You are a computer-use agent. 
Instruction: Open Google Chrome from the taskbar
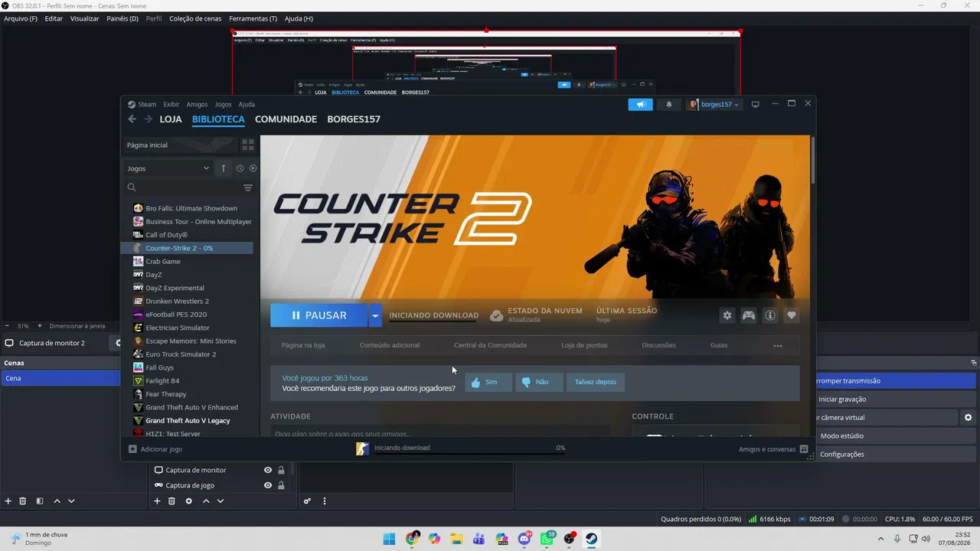click(412, 539)
